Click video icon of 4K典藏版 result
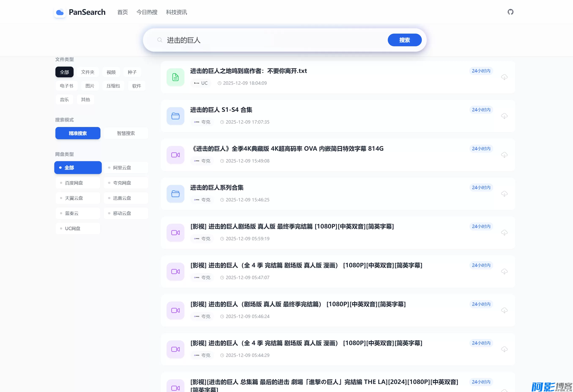Screen dimensions: 573x392 175,155
